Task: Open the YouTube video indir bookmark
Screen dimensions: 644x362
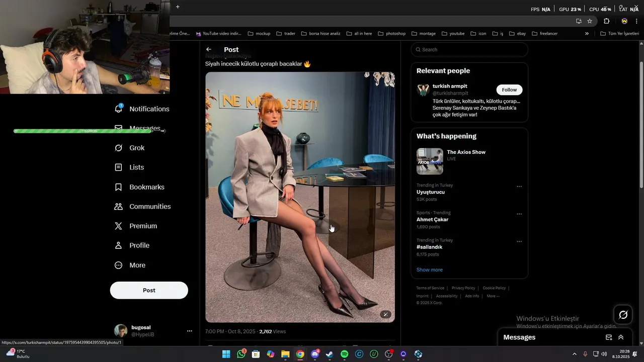Action: pyautogui.click(x=219, y=34)
